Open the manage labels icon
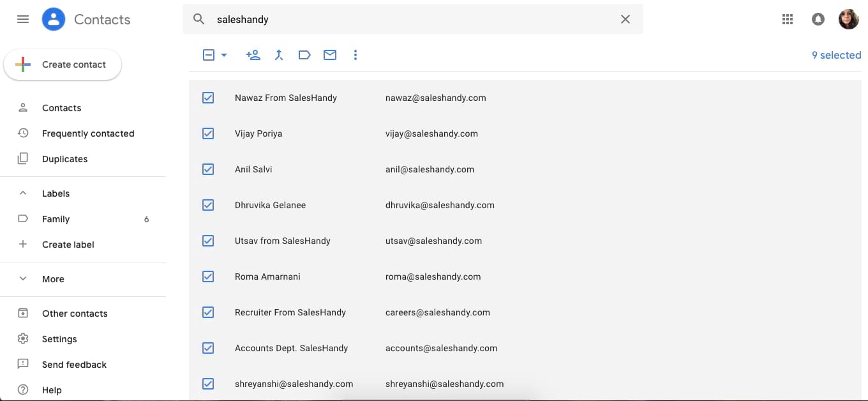 tap(304, 55)
